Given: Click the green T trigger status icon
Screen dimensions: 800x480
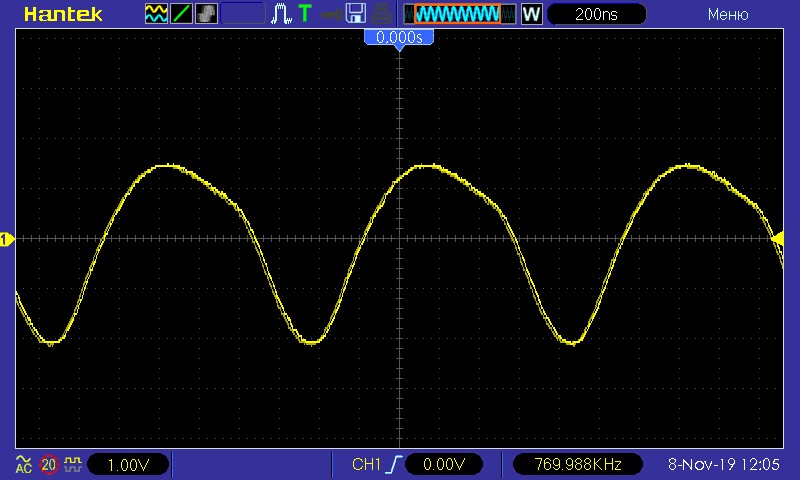Looking at the screenshot, I should pos(305,14).
